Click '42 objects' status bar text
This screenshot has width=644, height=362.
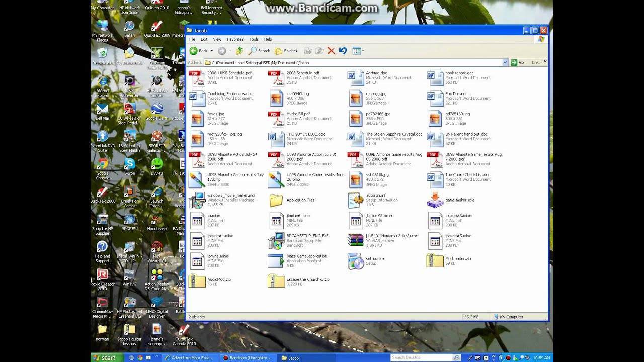tap(196, 317)
